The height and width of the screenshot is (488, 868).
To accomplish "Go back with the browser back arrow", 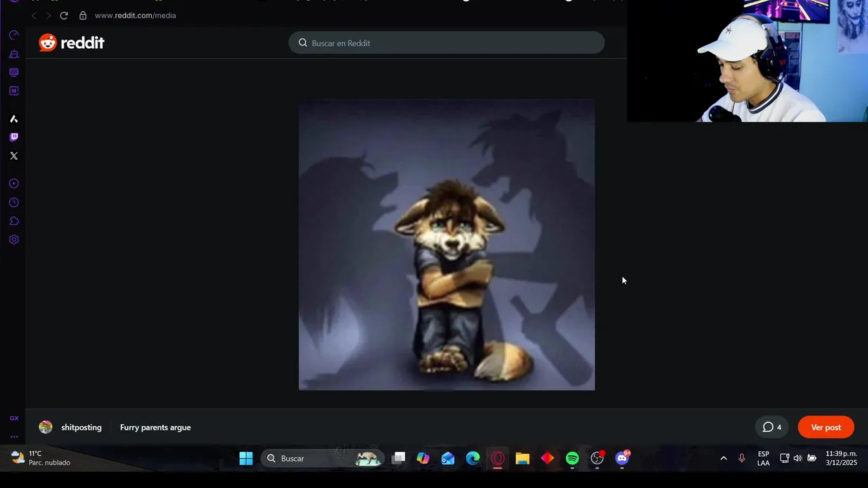I will pos(34,16).
